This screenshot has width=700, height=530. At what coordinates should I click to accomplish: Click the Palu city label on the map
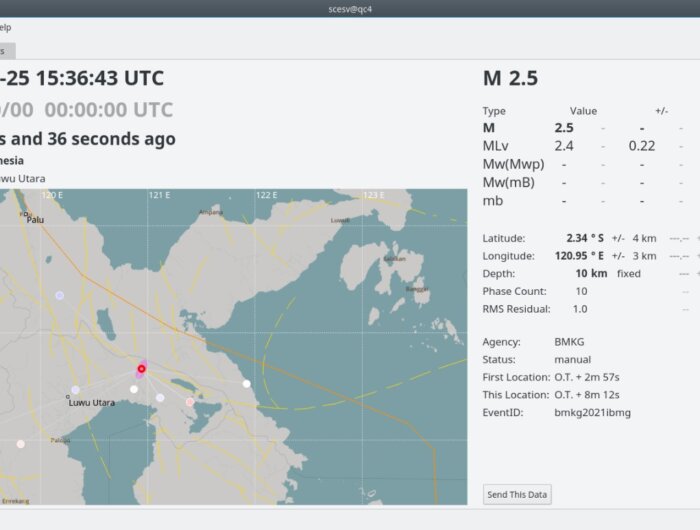(x=36, y=219)
